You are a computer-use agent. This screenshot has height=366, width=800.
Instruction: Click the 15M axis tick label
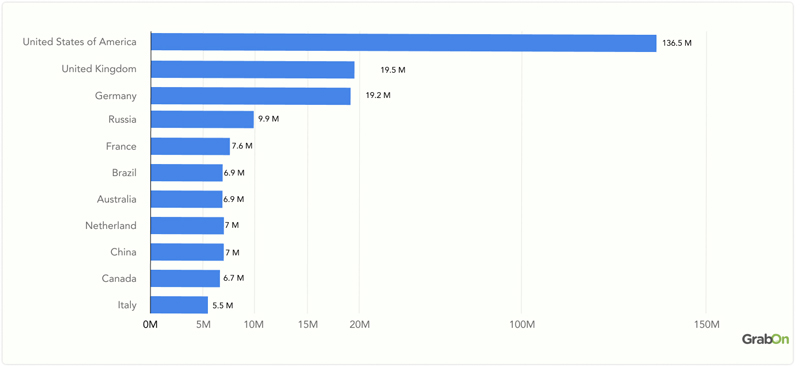pyautogui.click(x=307, y=325)
